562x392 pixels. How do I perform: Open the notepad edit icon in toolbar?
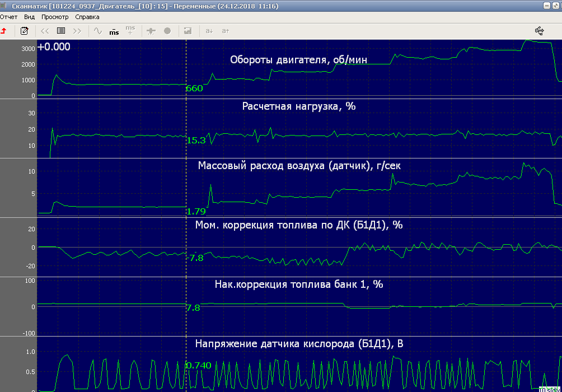[24, 31]
